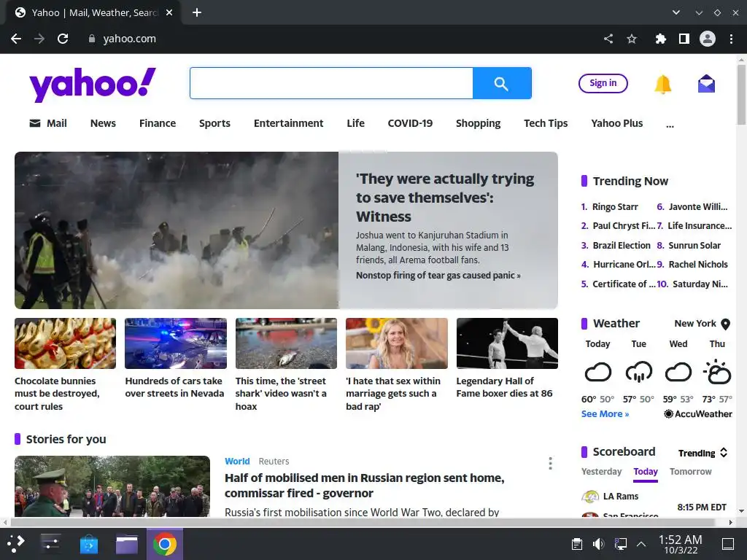Open Entertainment in navigation bar
Image resolution: width=747 pixels, height=560 pixels.
tap(288, 123)
